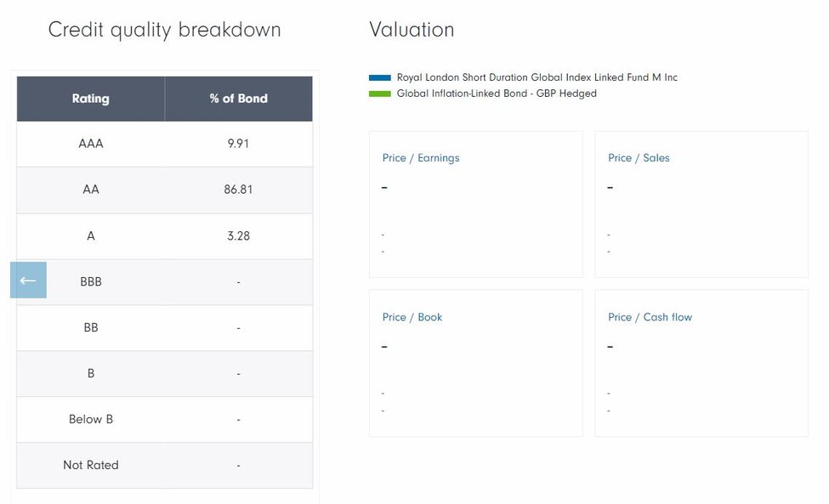The width and height of the screenshot is (829, 504).
Task: Click the single A rating row label
Action: tap(91, 235)
